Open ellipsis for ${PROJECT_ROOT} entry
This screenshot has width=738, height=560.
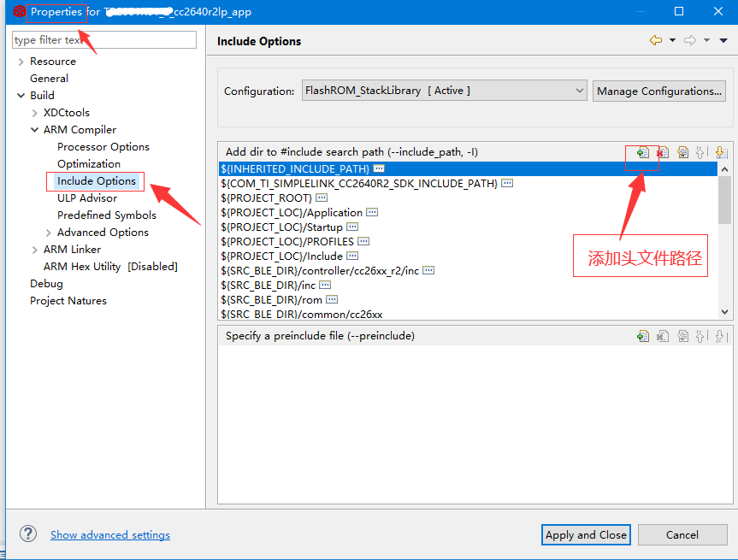pos(322,197)
